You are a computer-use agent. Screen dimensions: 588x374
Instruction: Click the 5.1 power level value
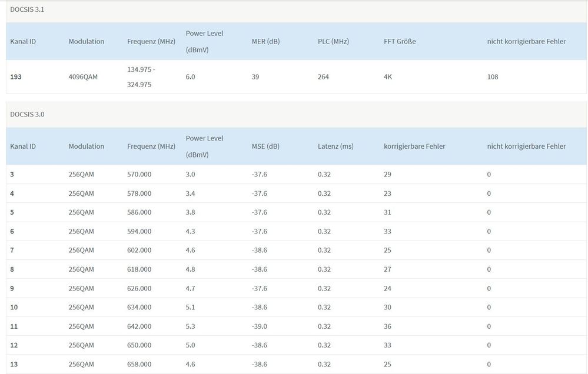[x=190, y=308]
